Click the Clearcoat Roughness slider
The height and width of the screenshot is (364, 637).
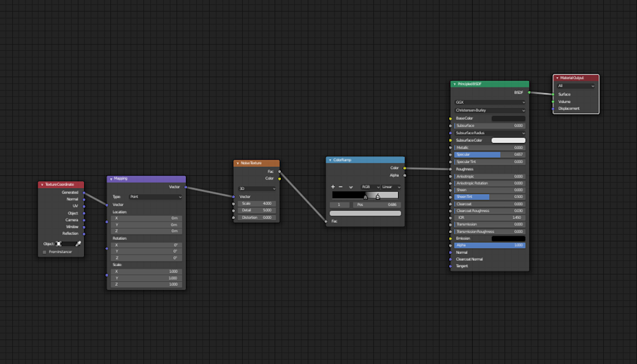point(489,211)
